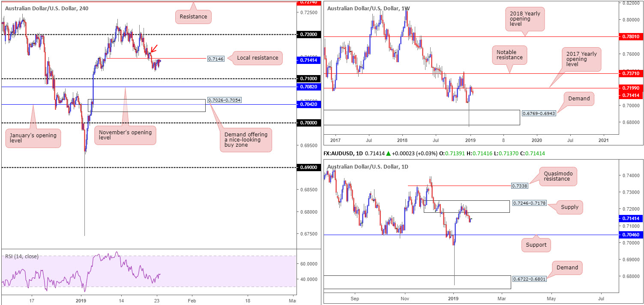
Task: Select the 40.0000 RSI axis value
Action: click(x=309, y=279)
